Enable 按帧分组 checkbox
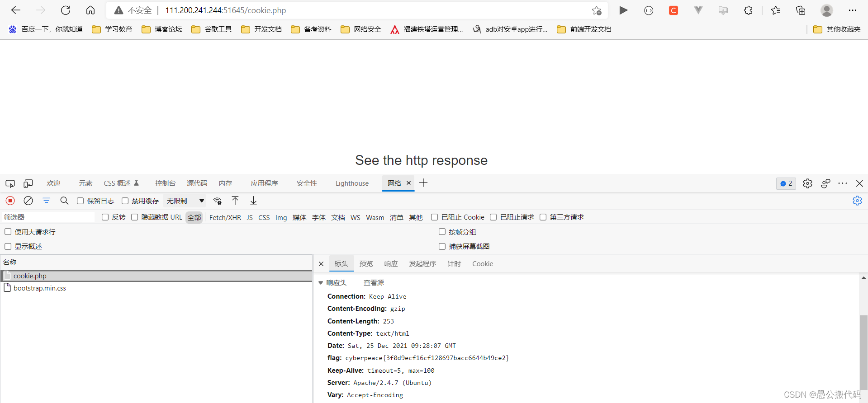 (x=442, y=232)
